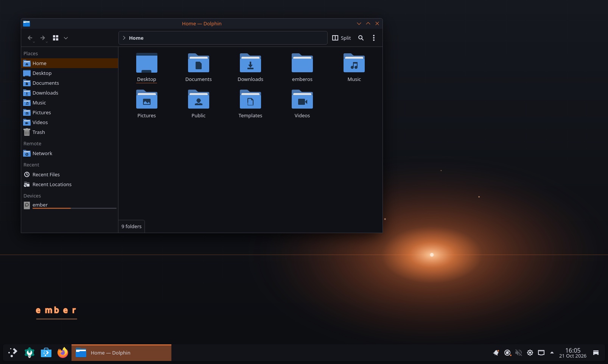Screen dimensions: 608x364
Task: Select the Downloads folder icon
Action: pos(250,63)
